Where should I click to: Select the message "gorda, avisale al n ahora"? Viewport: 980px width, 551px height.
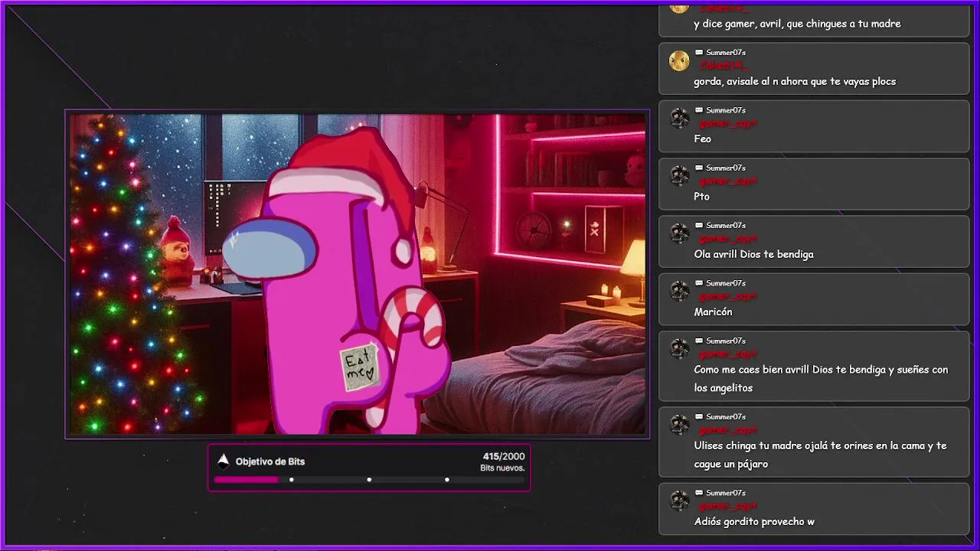coord(795,81)
